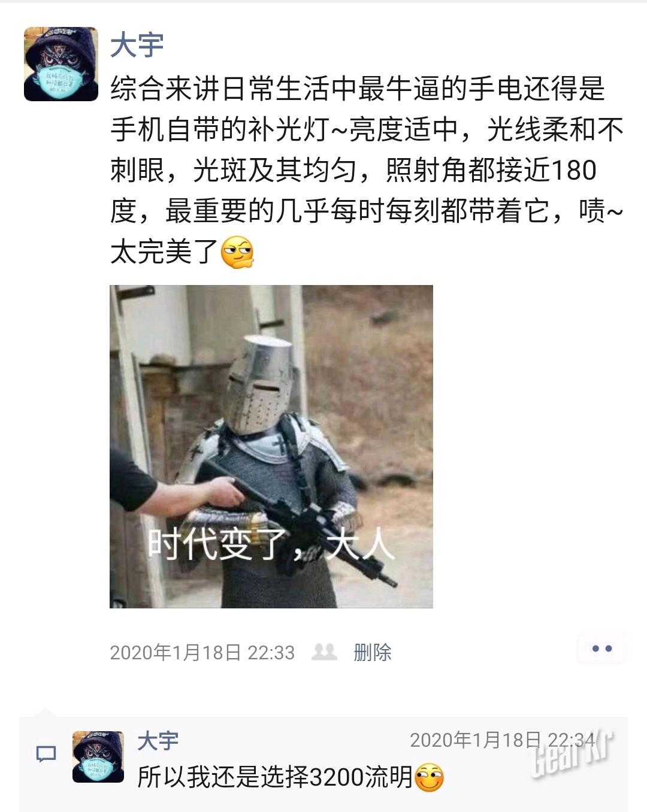The width and height of the screenshot is (647, 812).
Task: Open the knight meme image
Action: click(271, 447)
